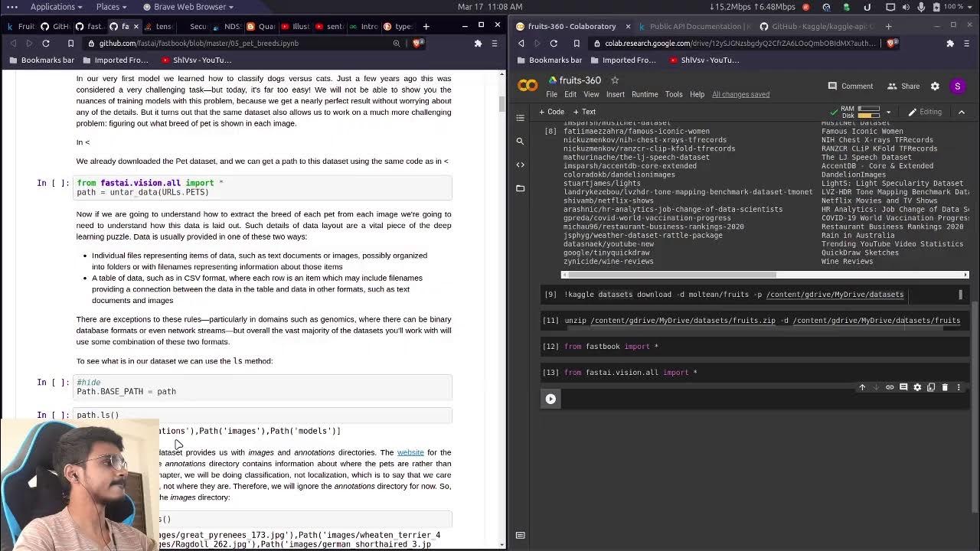Expand runtime connection dropdown arrow beside RAM Disk
This screenshot has width=980, height=551.
point(888,112)
